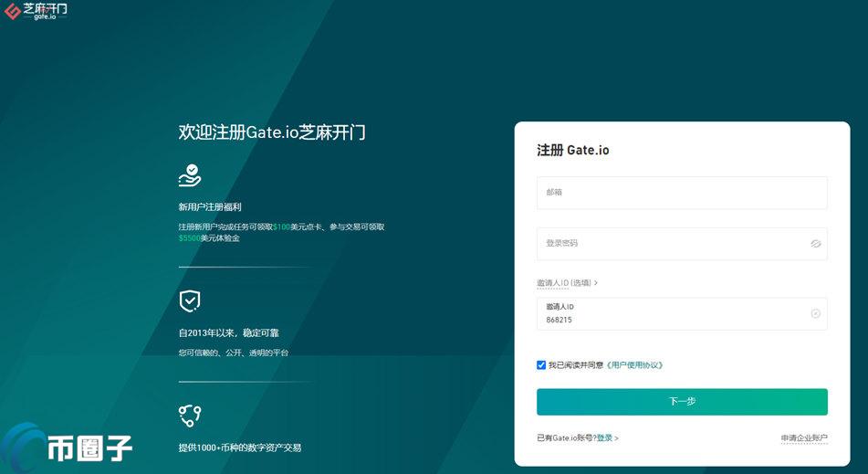Click the hand-with-checkmark new user benefits icon
The image size is (868, 474).
pos(190,175)
